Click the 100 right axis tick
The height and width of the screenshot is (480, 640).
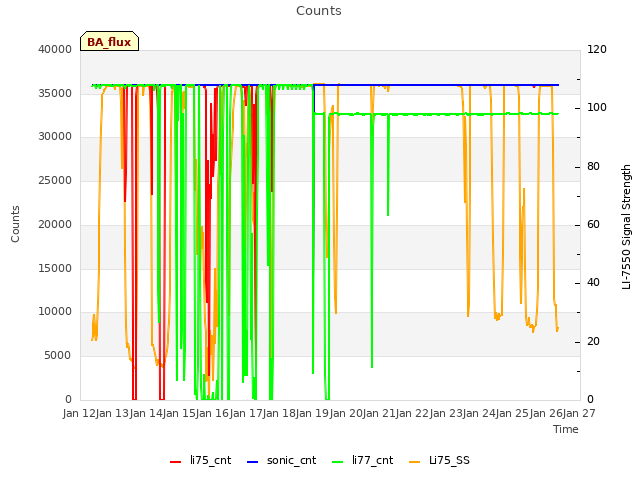click(x=597, y=108)
